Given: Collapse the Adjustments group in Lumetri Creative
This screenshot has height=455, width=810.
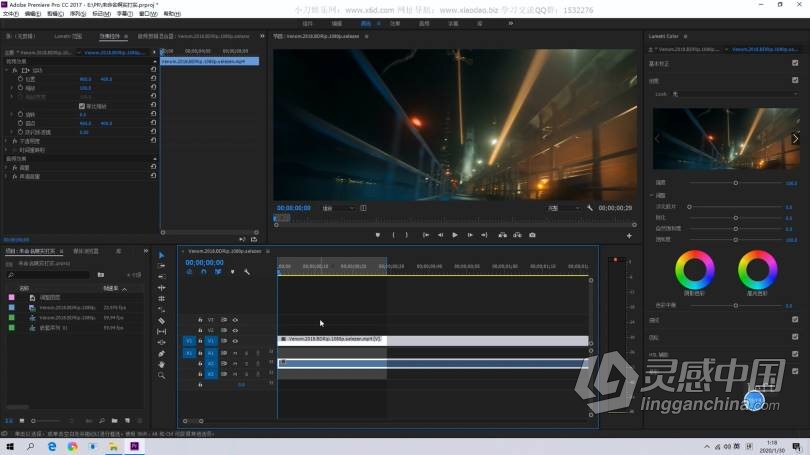Looking at the screenshot, I should 652,195.
